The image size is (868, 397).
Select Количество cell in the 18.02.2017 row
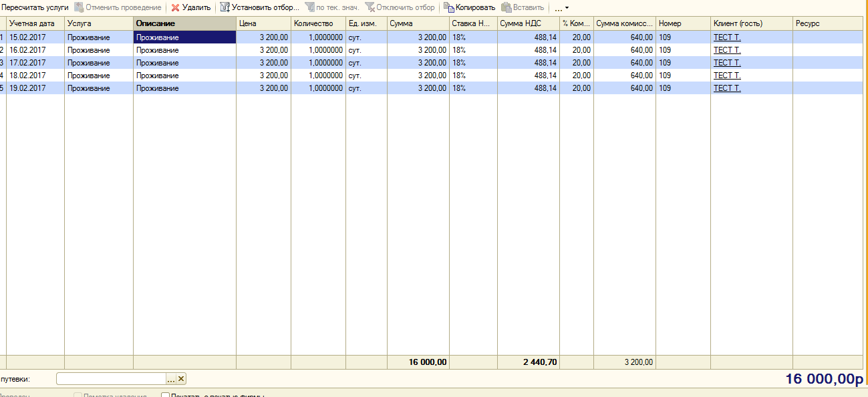[x=318, y=76]
